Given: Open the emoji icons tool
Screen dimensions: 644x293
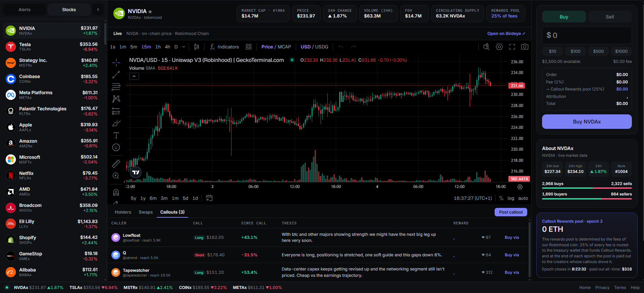Looking at the screenshot, I should 116,147.
